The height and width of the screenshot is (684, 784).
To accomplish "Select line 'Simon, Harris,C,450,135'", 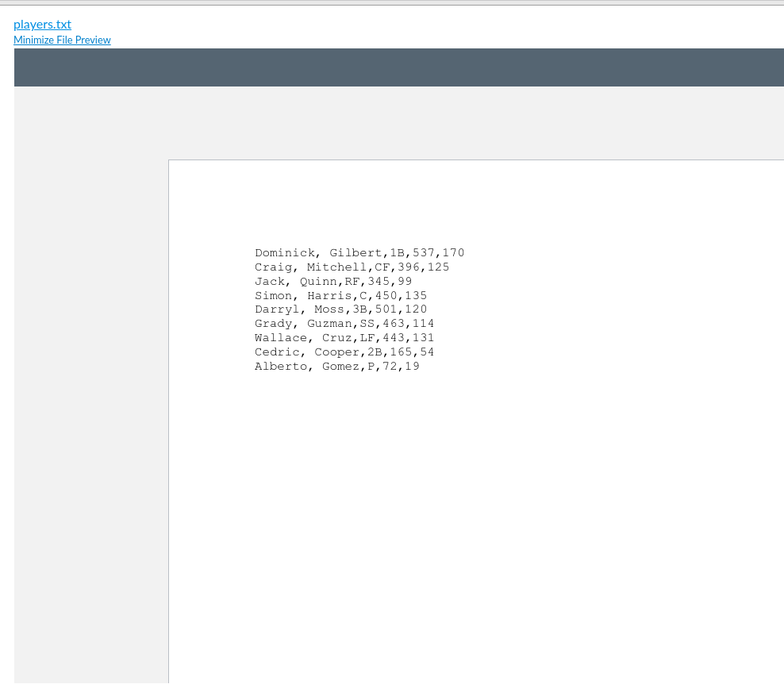I will (x=341, y=295).
